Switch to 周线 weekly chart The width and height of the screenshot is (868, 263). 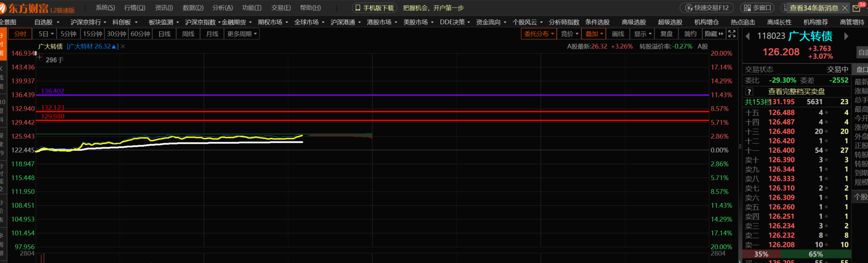pos(188,34)
